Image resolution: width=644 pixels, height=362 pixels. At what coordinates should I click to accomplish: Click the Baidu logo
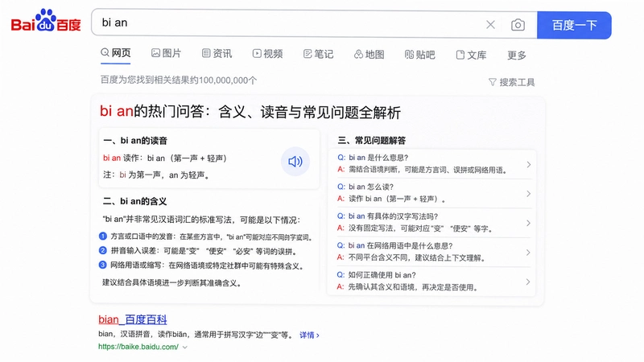[46, 21]
